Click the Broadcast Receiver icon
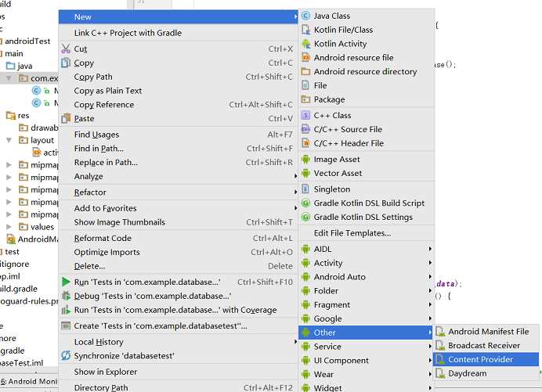This screenshot has width=542, height=392. click(x=440, y=345)
